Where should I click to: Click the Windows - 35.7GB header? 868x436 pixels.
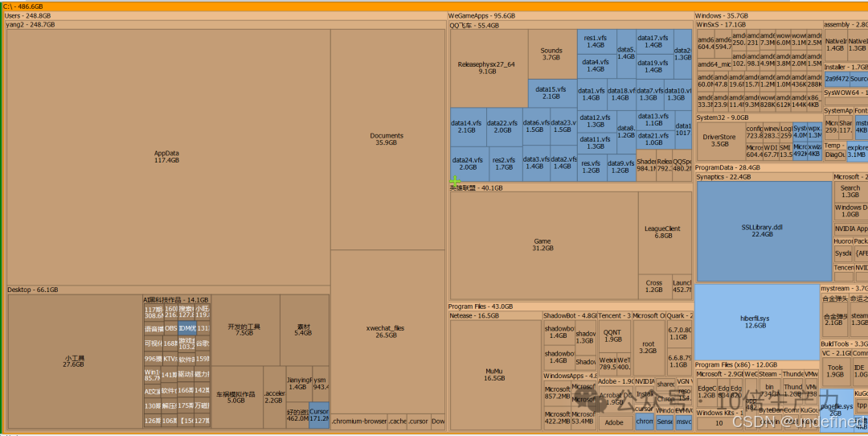pyautogui.click(x=780, y=16)
